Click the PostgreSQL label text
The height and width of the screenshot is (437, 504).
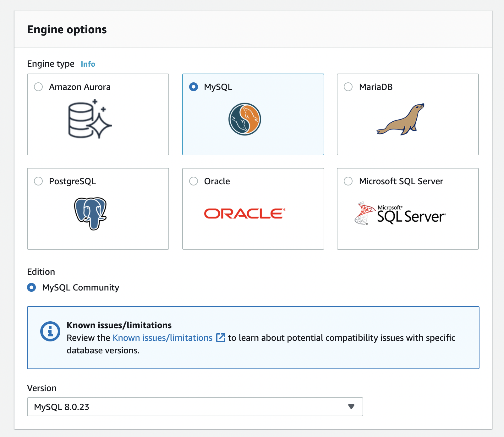coord(73,181)
